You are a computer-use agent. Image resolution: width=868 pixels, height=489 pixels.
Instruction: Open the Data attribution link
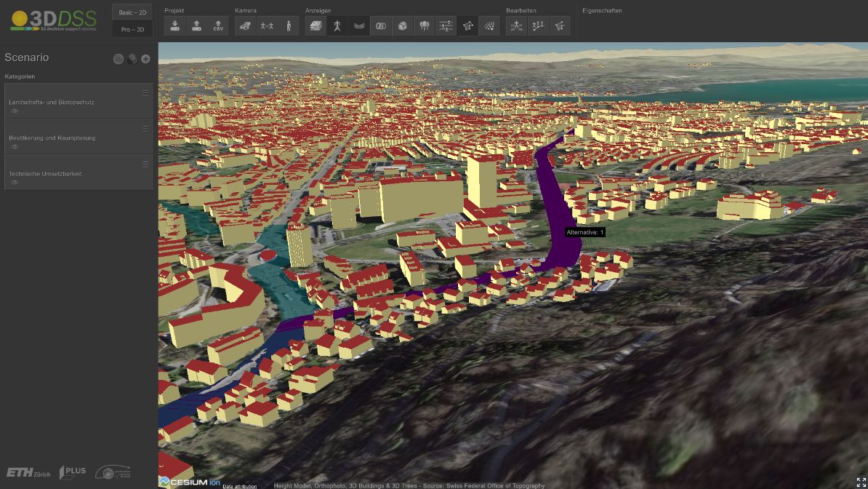pos(240,485)
